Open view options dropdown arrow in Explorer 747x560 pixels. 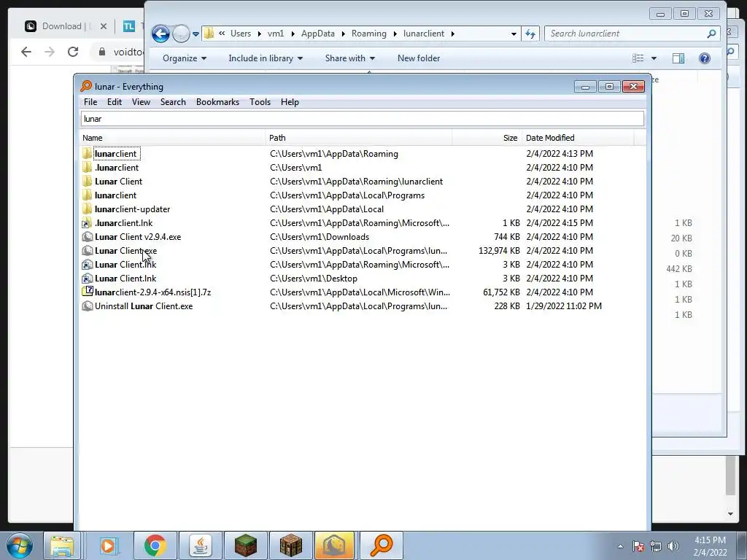tap(654, 58)
